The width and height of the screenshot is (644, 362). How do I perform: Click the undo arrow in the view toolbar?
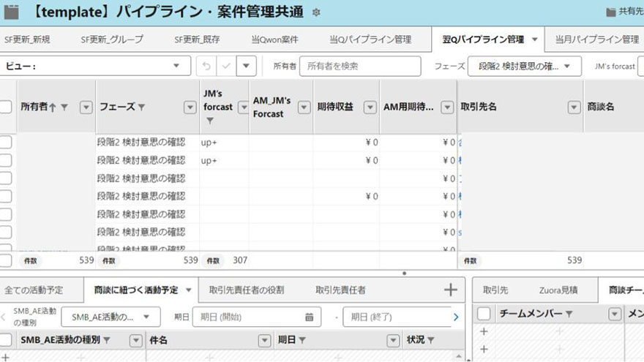click(x=206, y=66)
